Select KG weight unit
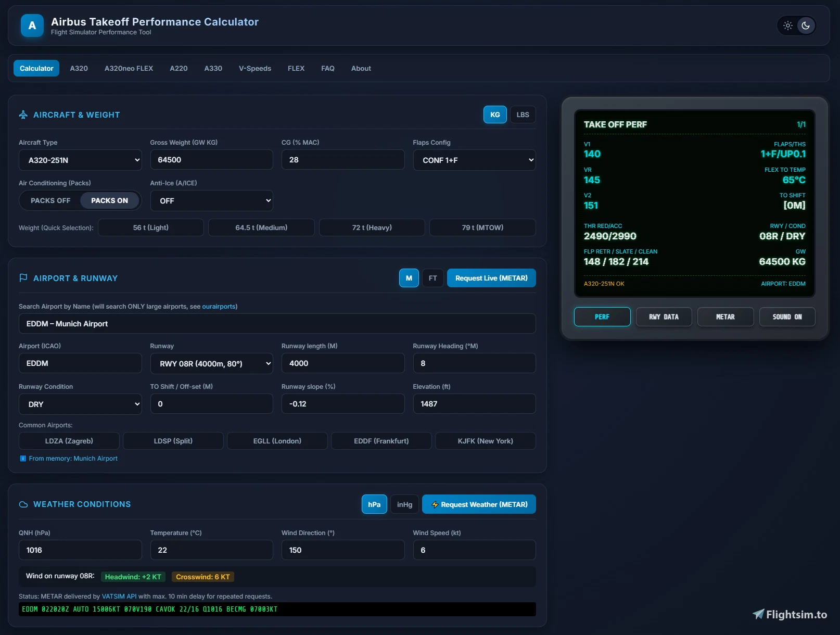This screenshot has width=840, height=635. (x=495, y=115)
